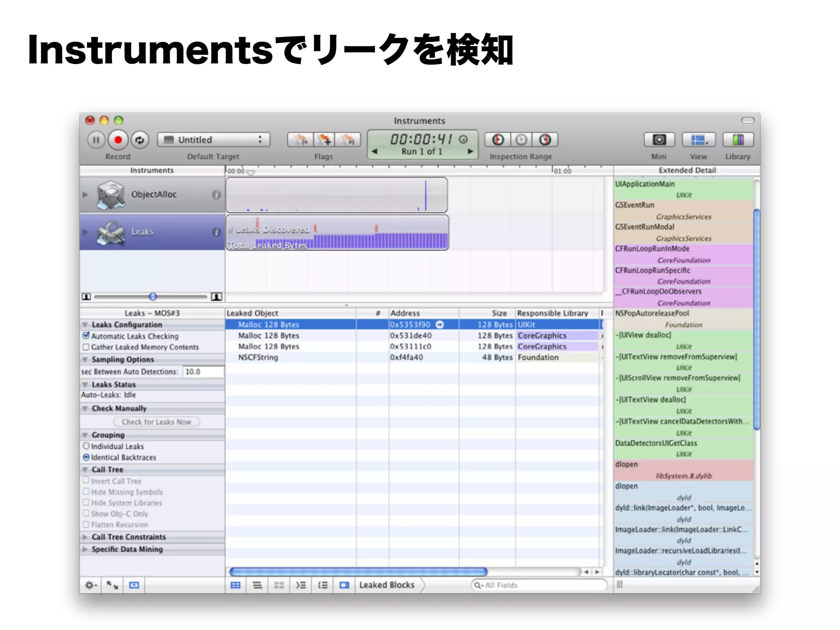Toggle the Mini mode icon

(x=659, y=140)
